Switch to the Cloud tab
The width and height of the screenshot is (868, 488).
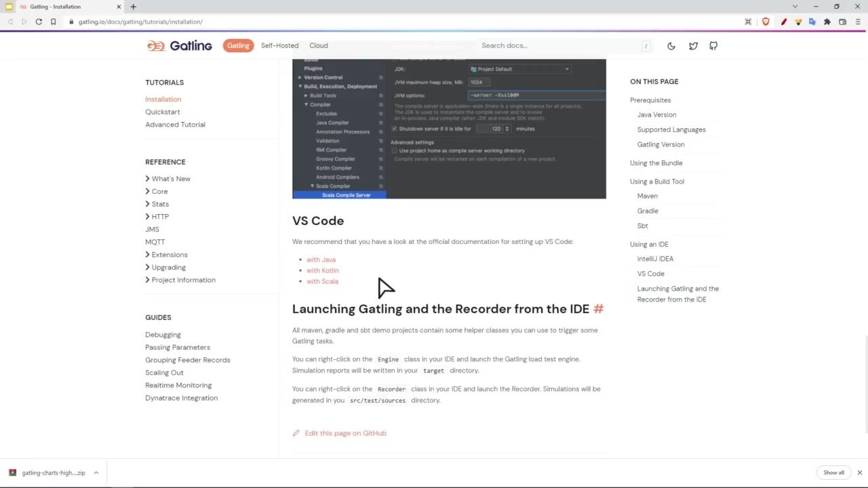319,45
